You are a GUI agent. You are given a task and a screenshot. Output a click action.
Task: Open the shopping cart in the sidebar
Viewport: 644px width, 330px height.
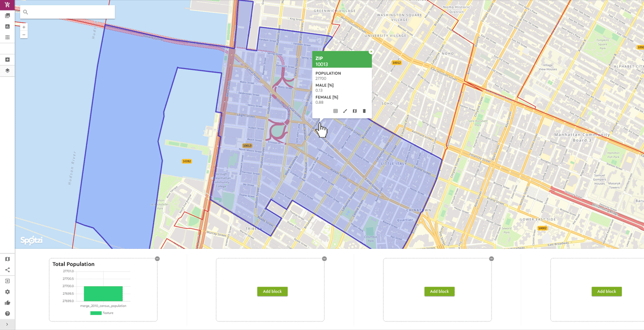[x=7, y=5]
